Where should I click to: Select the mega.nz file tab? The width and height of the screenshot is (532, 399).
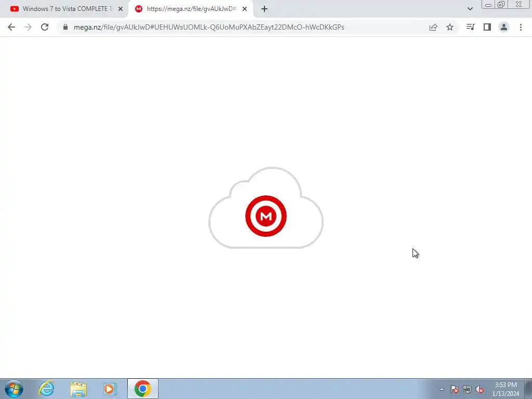coord(190,9)
